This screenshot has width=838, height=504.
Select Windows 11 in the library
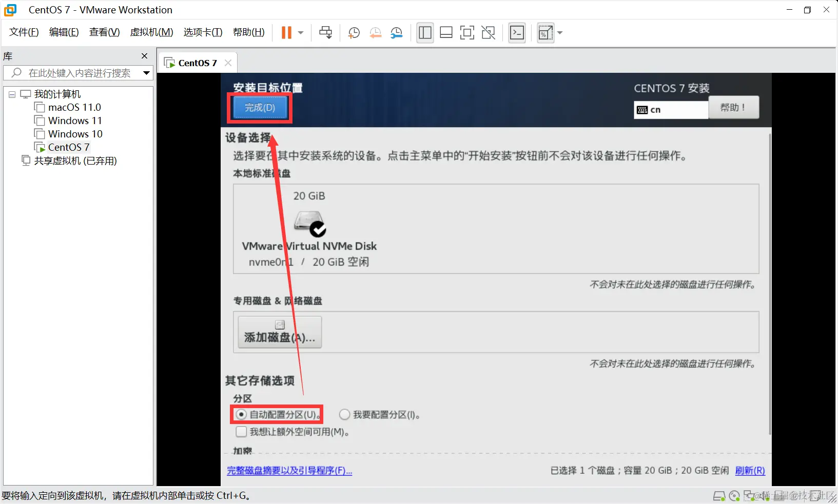click(75, 120)
